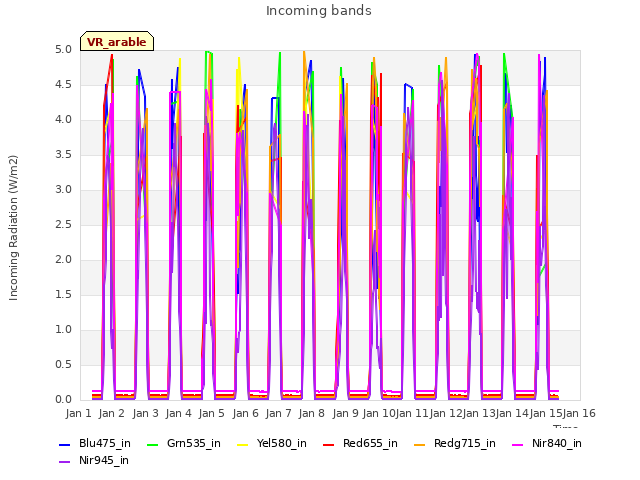Click the Jan 7 x-axis tick label
640x480 pixels.
click(x=278, y=413)
